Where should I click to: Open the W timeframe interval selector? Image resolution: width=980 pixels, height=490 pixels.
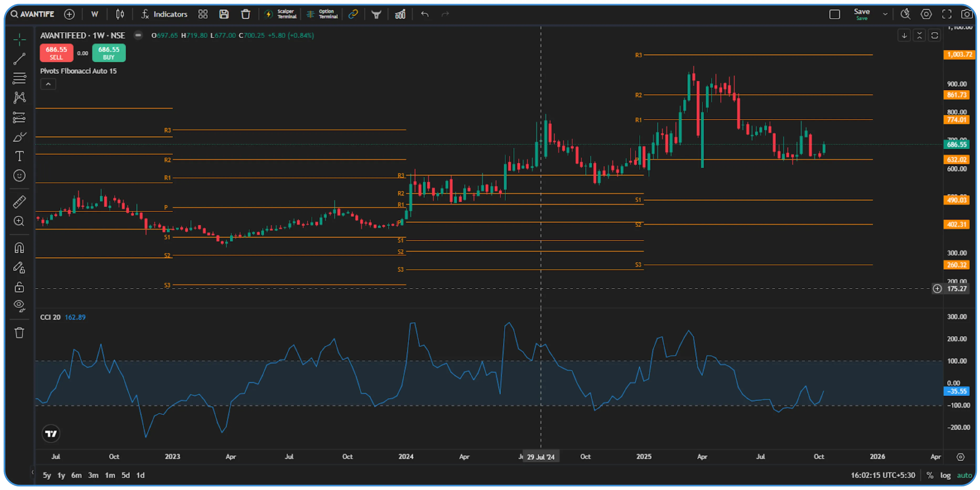(94, 14)
